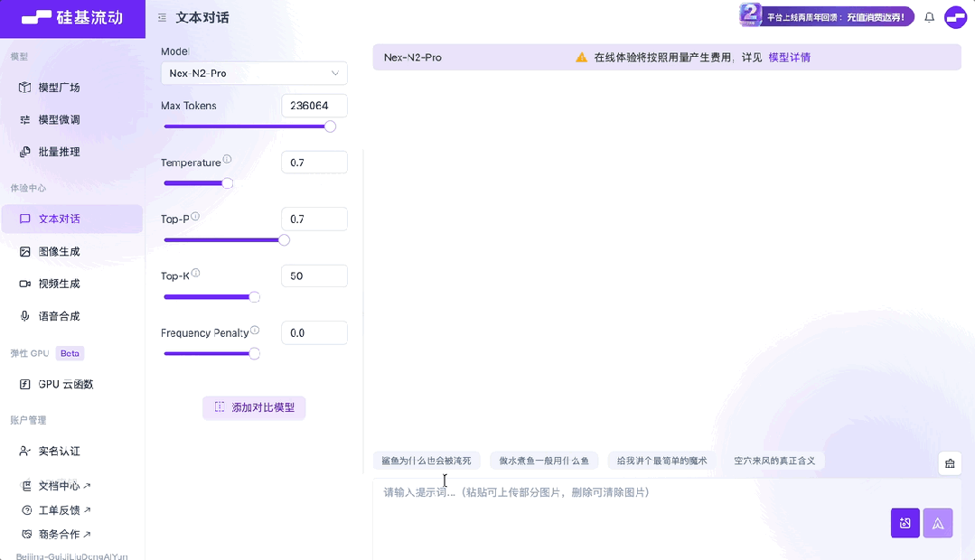975x560 pixels.
Task: Click the Top-P value field
Action: pos(314,219)
